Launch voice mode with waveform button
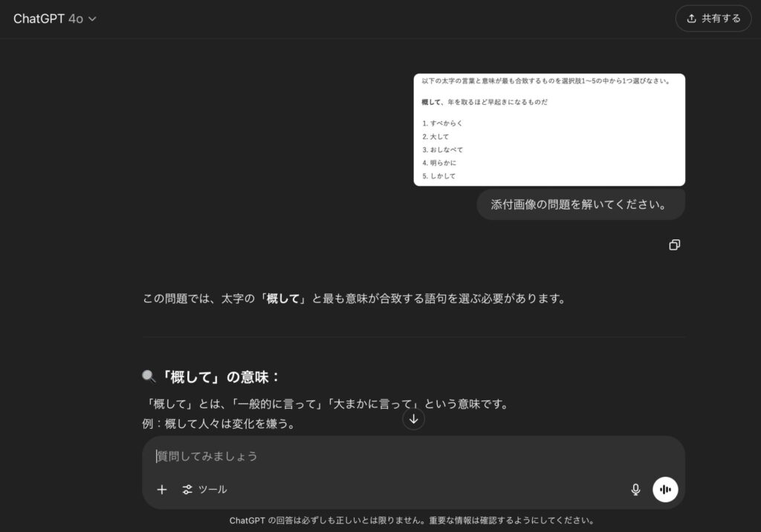Screen dimensions: 761x532 tap(665, 490)
